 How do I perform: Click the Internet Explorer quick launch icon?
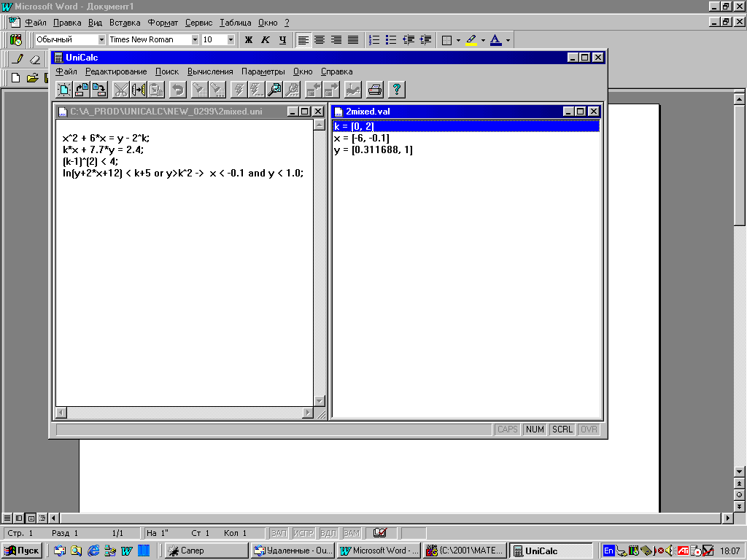93,551
